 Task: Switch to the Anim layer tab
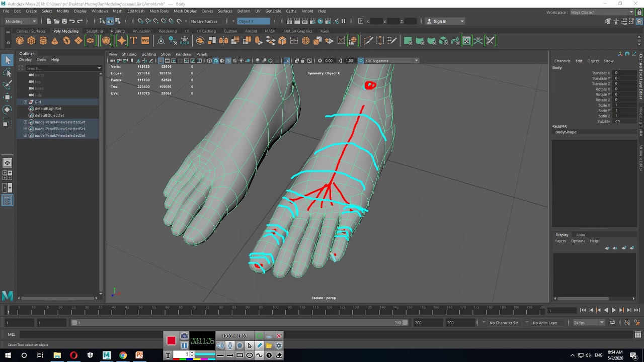(580, 235)
